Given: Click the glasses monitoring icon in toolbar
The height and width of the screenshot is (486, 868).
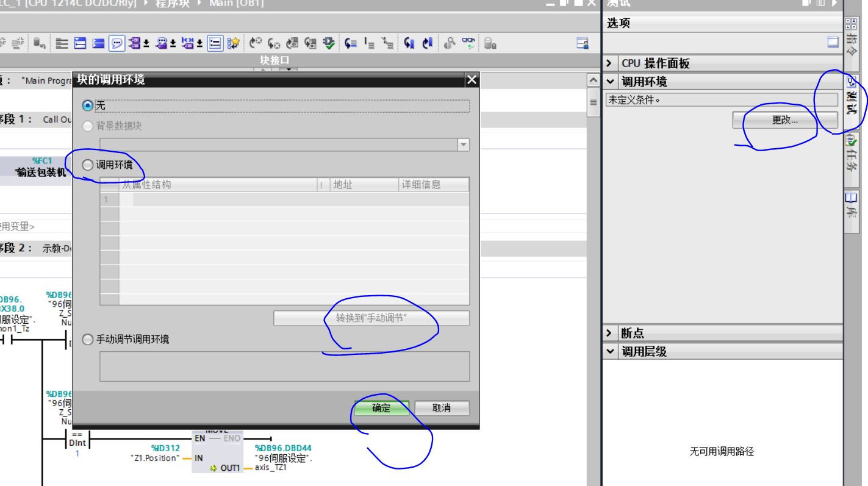Looking at the screenshot, I should coord(470,41).
